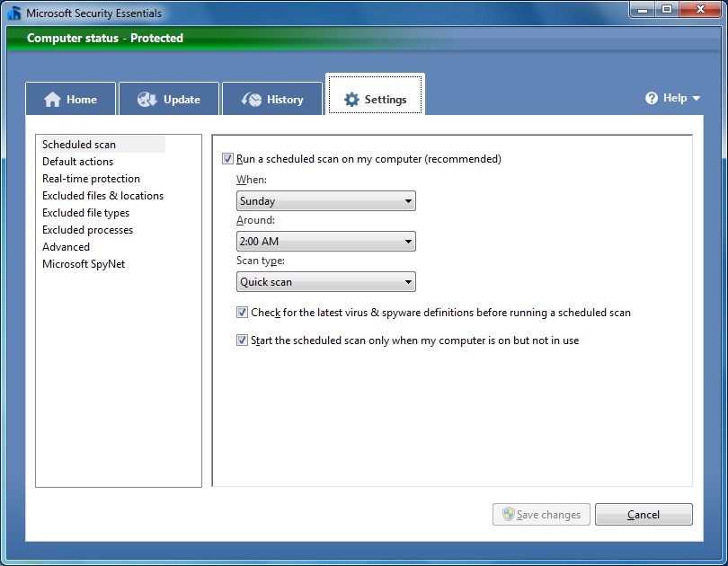This screenshot has height=566, width=728.
Task: Uncheck Run a scheduled scan on my computer
Action: click(227, 159)
